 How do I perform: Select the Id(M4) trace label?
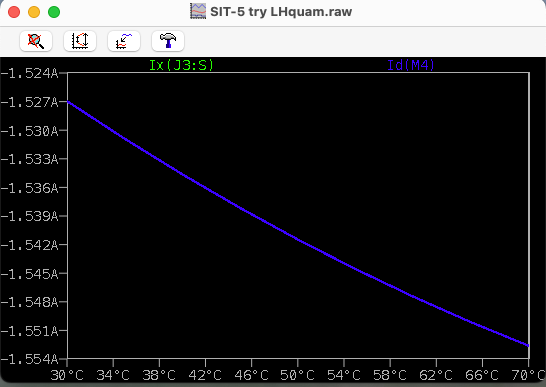[411, 65]
